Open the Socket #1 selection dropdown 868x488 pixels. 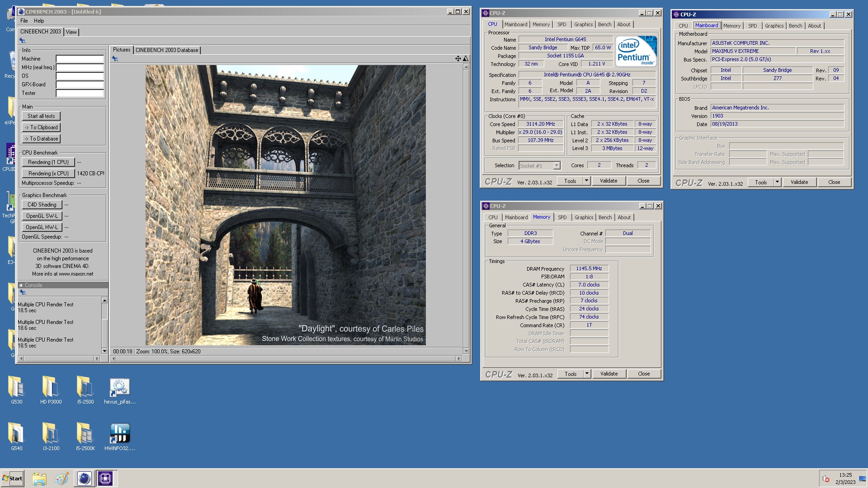(540, 166)
